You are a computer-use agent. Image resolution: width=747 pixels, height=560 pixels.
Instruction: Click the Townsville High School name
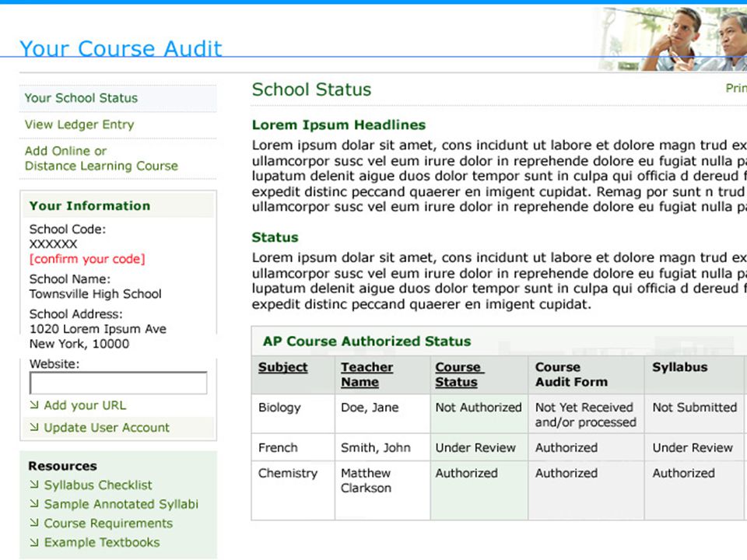click(x=95, y=294)
